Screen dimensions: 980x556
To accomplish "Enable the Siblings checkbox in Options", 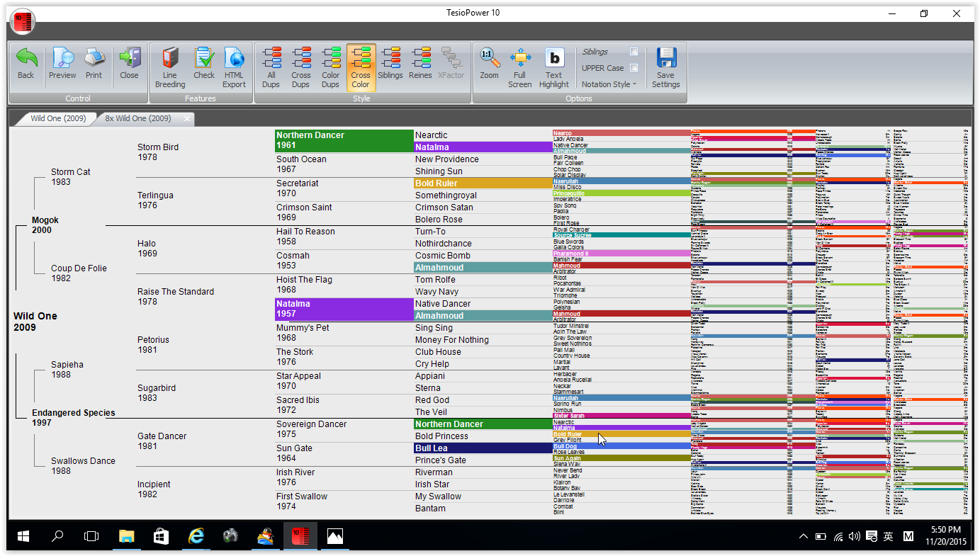I will [633, 52].
